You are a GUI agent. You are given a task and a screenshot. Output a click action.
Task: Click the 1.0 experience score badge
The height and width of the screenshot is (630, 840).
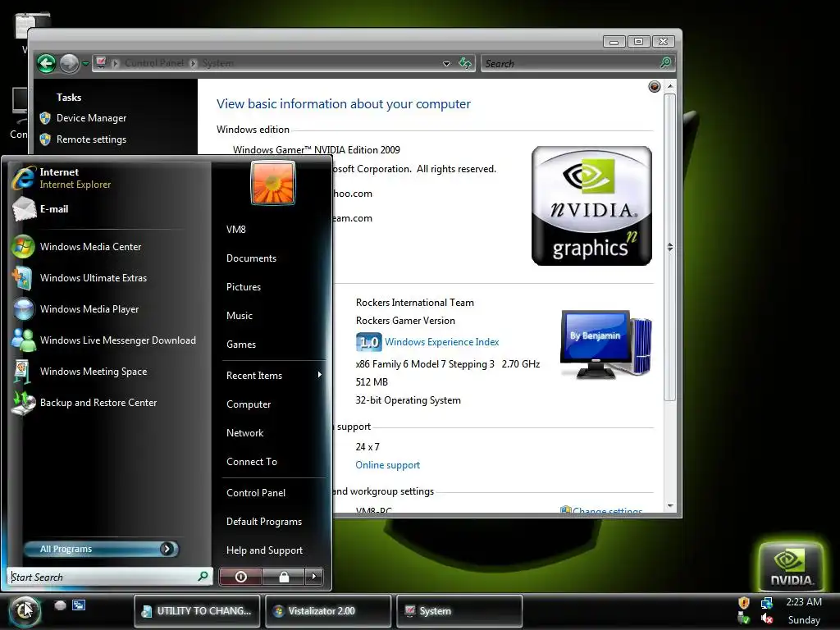coord(368,342)
